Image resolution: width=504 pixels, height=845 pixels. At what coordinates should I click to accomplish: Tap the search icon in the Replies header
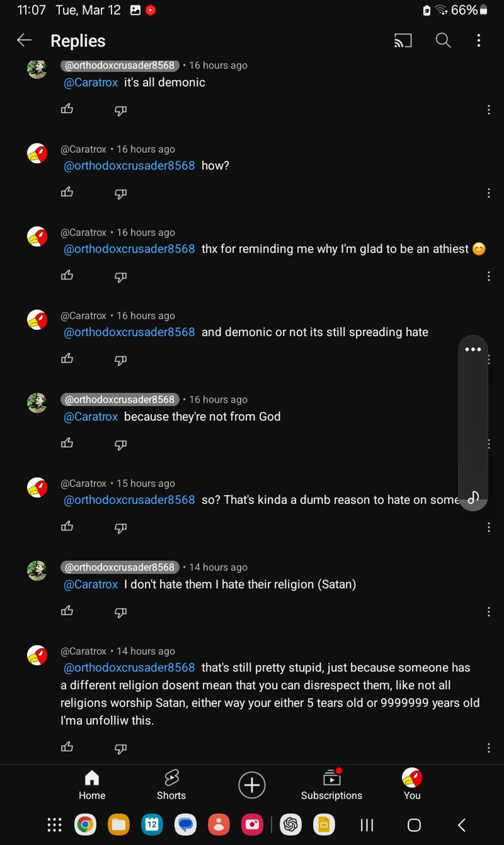click(443, 41)
